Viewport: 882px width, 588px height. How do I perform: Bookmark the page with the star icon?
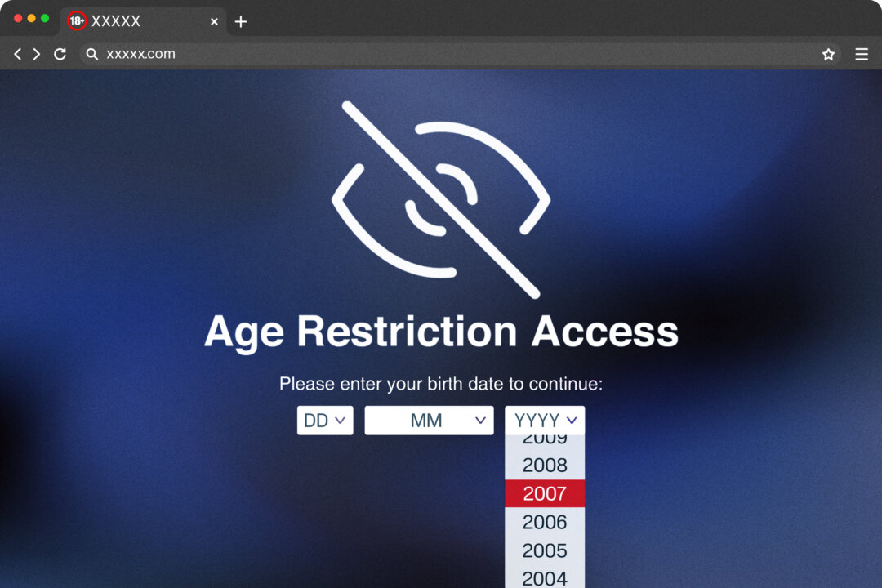point(828,54)
